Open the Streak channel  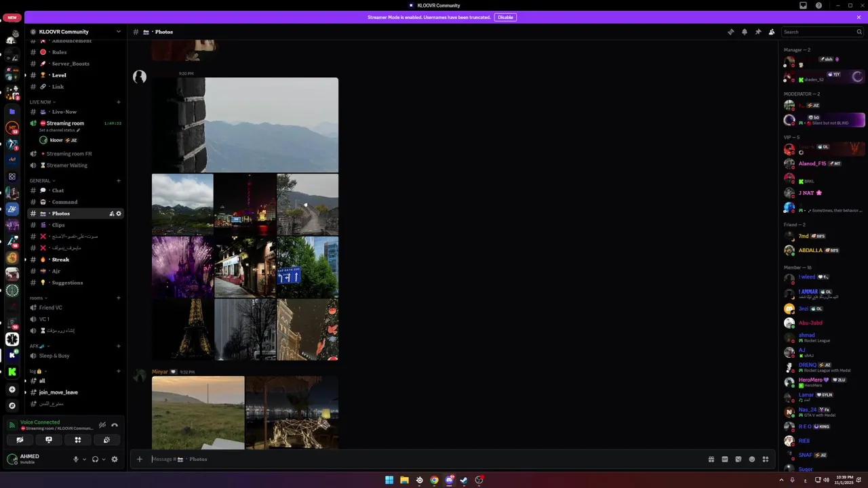75,260
